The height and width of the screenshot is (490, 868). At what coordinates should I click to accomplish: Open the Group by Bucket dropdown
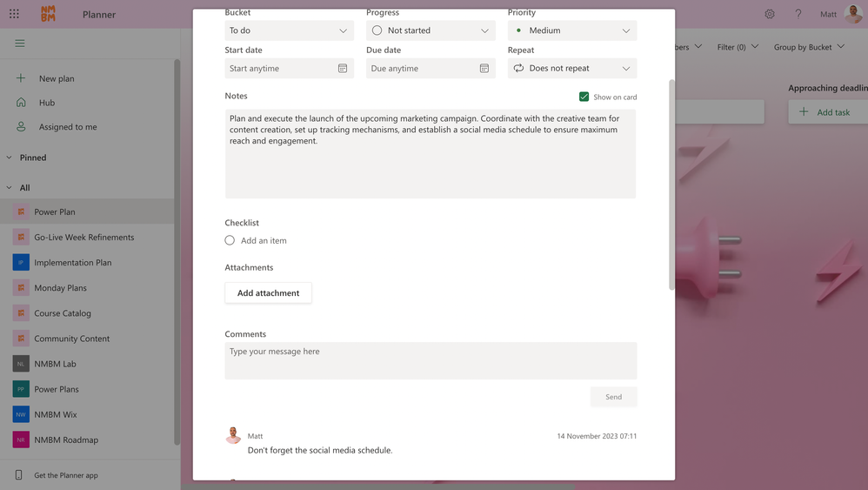coord(810,47)
